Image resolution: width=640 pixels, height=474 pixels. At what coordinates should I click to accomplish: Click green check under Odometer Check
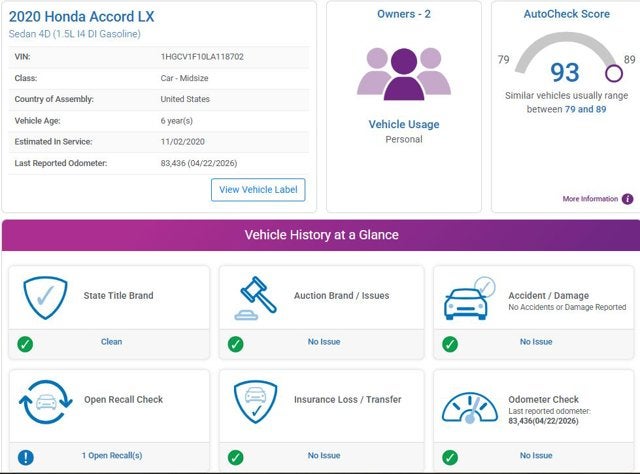click(450, 457)
